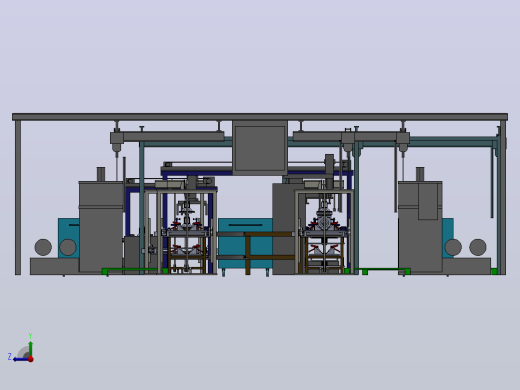Viewport: 520px width, 390px height.
Task: Select the red origin ball of the triad
Action: pyautogui.click(x=31, y=359)
